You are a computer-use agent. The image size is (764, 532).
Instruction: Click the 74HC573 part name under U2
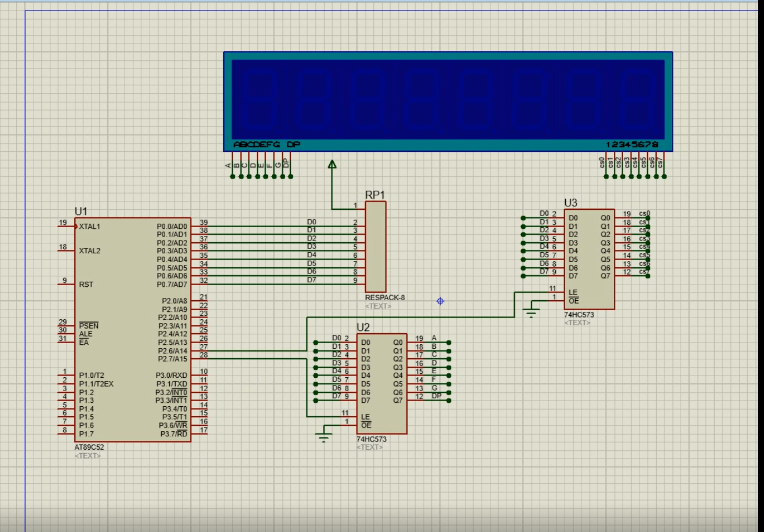click(372, 439)
